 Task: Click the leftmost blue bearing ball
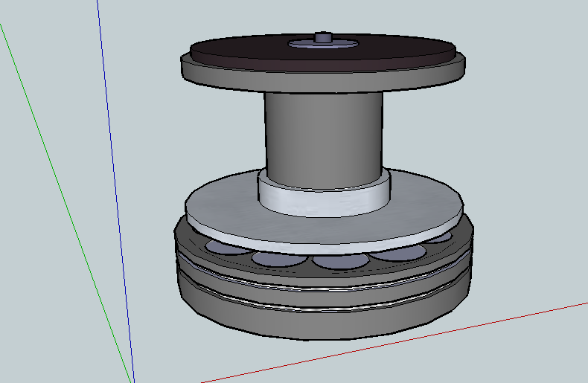click(223, 247)
